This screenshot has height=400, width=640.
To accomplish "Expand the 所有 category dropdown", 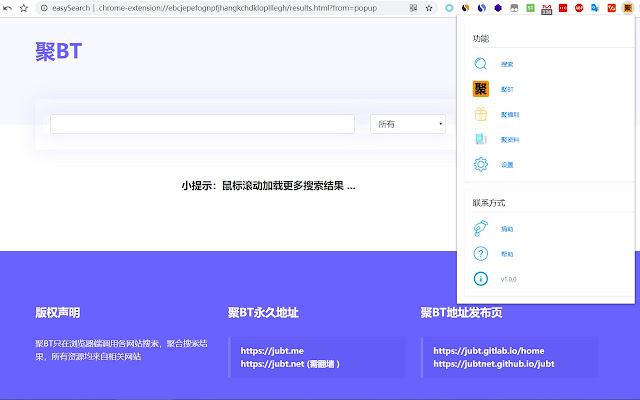I will 408,124.
